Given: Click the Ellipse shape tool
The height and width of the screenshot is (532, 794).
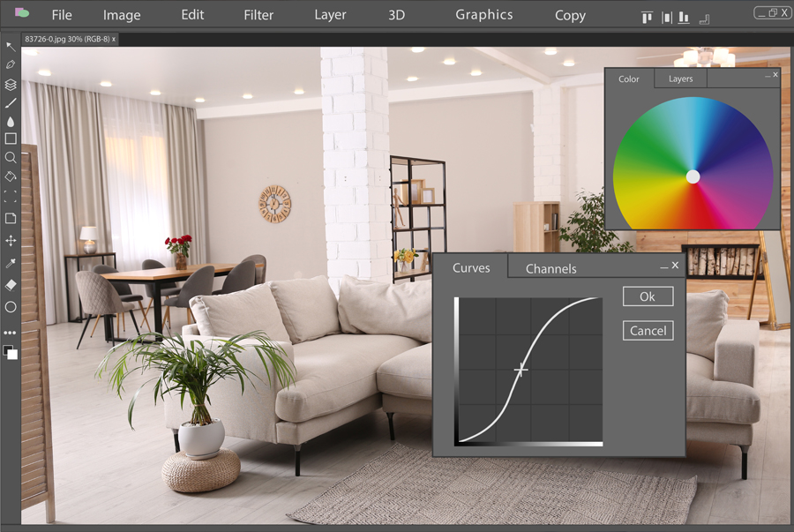Looking at the screenshot, I should click(11, 307).
